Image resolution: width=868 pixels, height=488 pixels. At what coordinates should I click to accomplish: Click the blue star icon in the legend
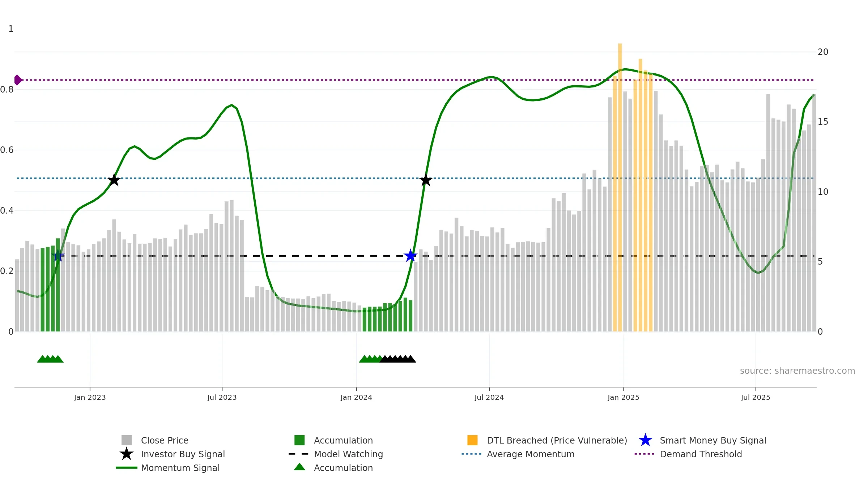tap(645, 440)
